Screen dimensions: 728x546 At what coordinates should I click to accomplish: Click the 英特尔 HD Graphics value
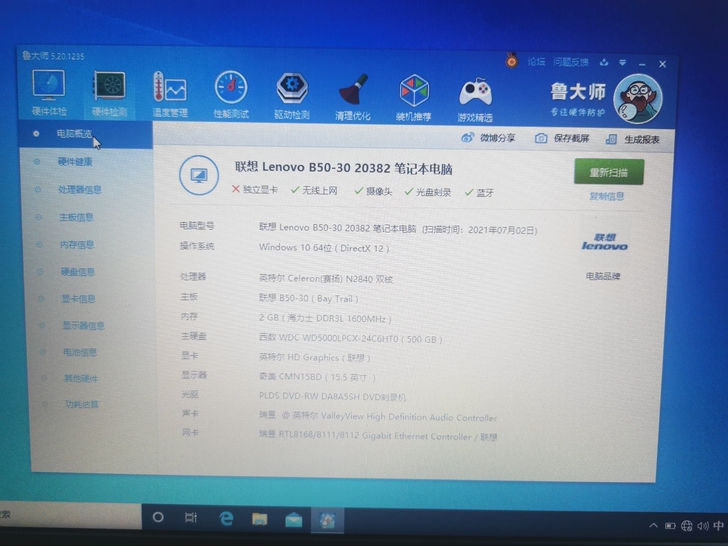pos(314,358)
